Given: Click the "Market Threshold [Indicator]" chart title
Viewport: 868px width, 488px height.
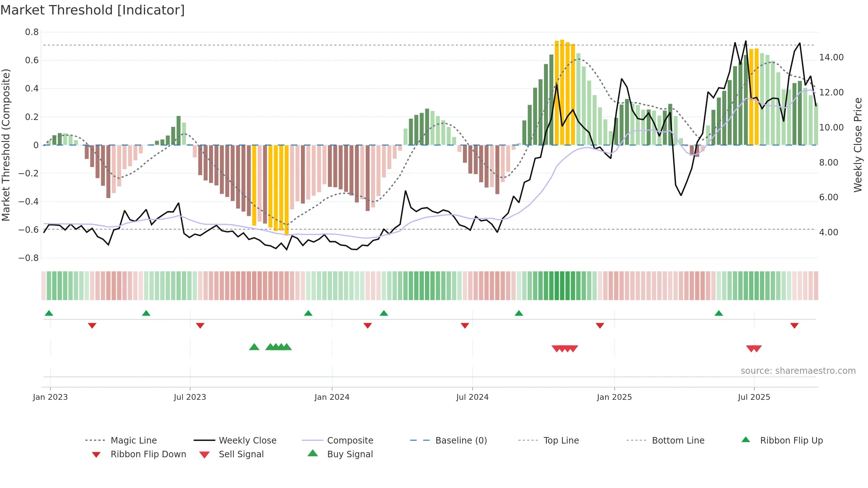Looking at the screenshot, I should pyautogui.click(x=93, y=10).
